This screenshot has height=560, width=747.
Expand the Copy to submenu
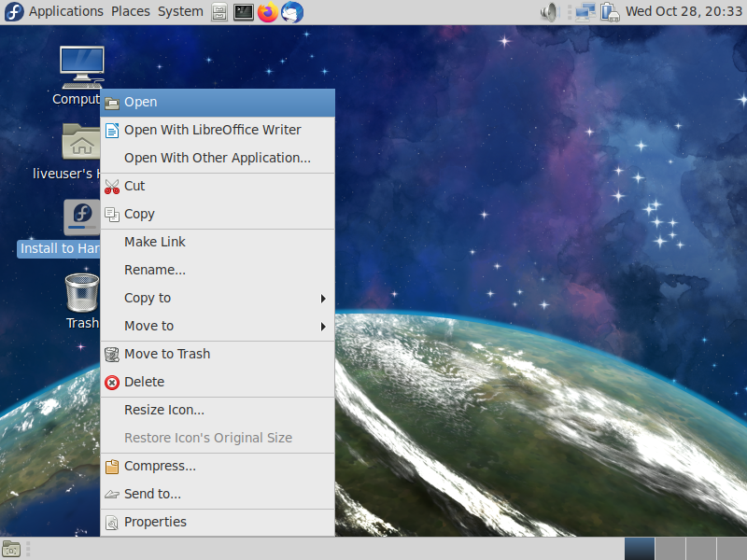218,298
